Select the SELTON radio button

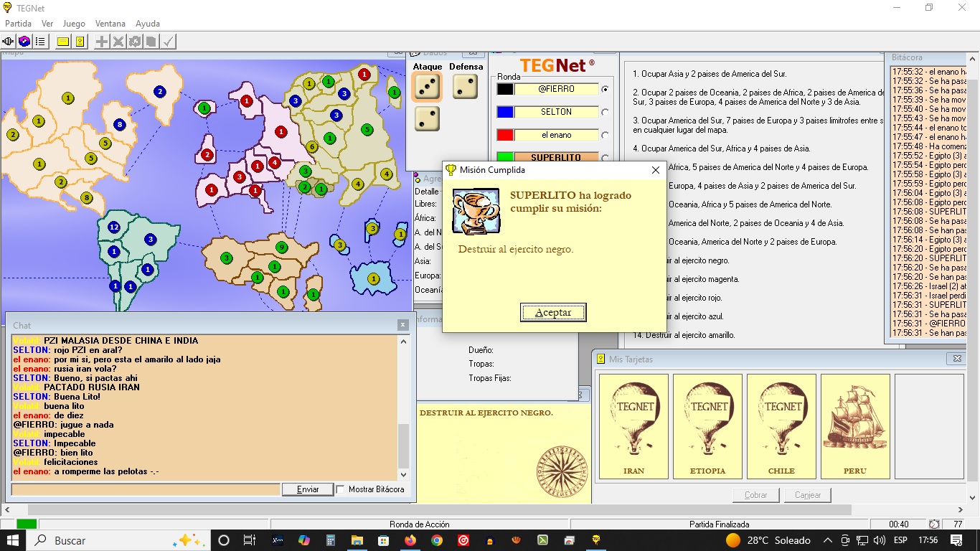[x=605, y=113]
